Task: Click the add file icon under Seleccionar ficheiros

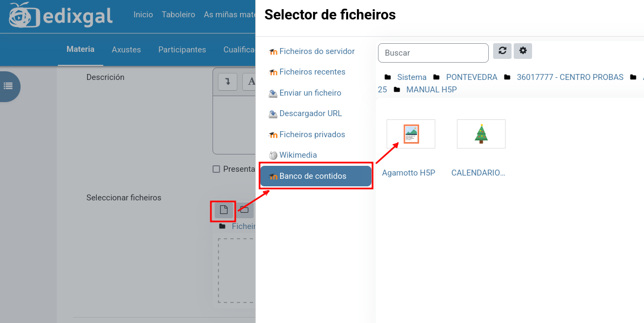Action: (x=224, y=210)
